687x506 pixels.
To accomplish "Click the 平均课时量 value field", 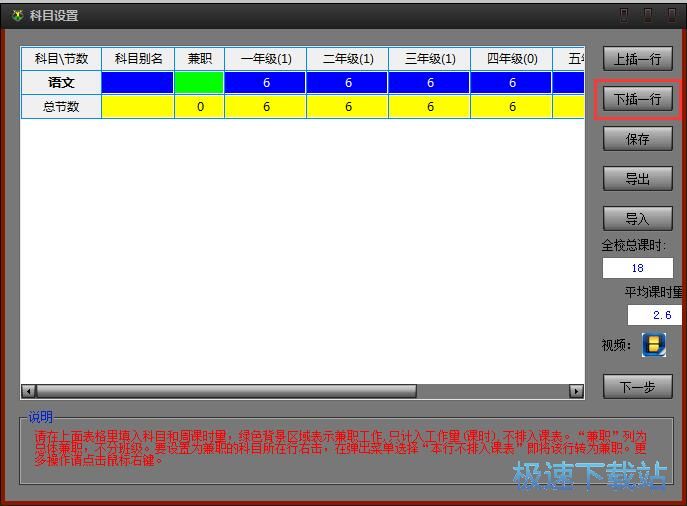I will click(655, 315).
